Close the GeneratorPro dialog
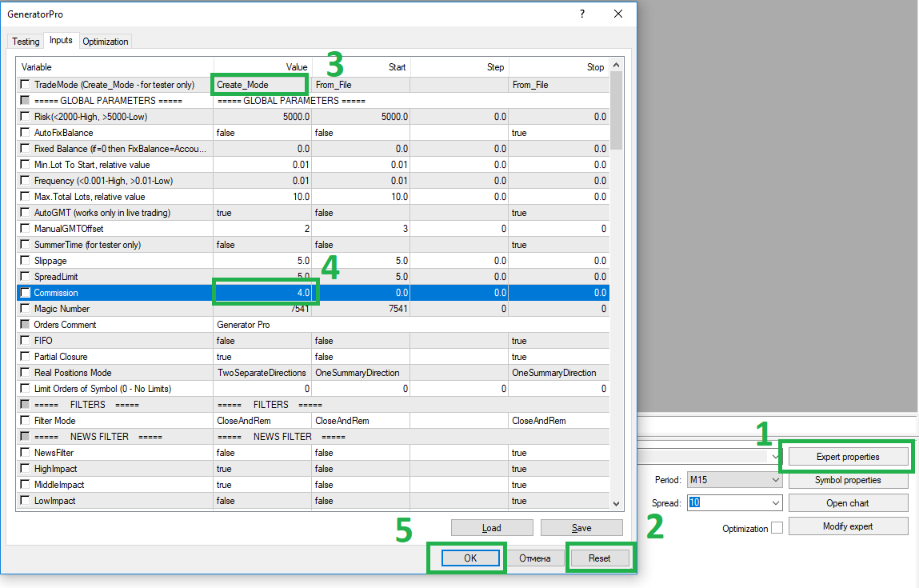 tap(618, 14)
